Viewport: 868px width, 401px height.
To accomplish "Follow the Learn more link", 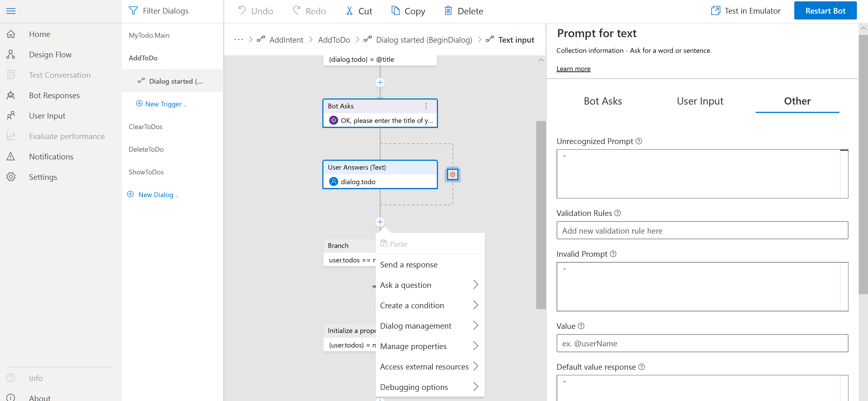I will tap(573, 69).
